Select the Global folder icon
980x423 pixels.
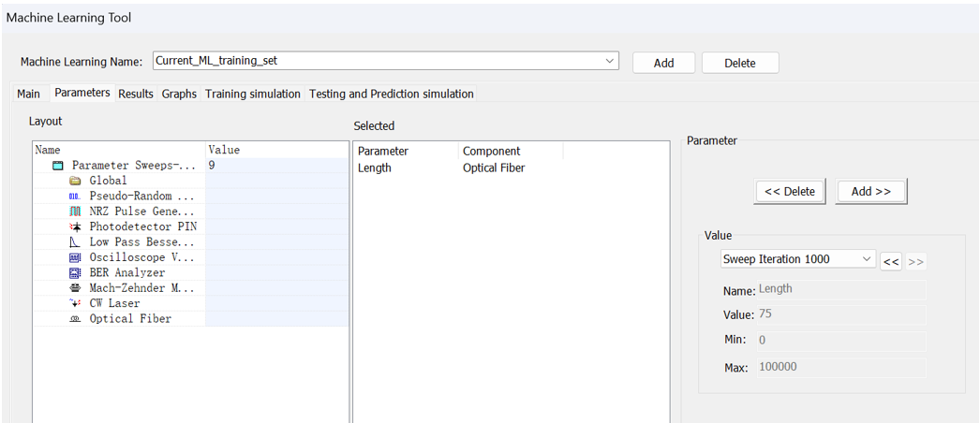pos(75,181)
